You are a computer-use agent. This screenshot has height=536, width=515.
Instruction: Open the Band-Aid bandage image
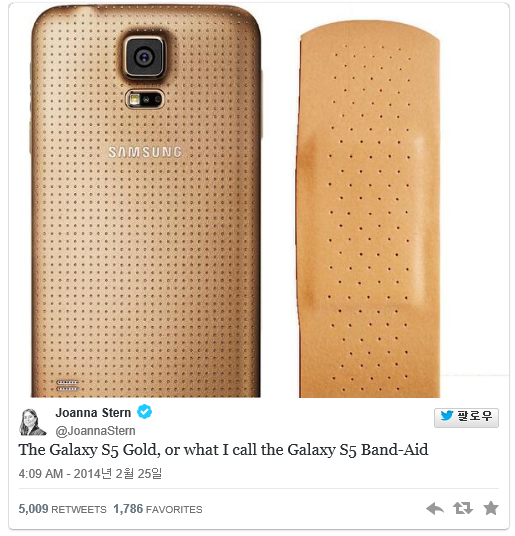[x=368, y=209]
